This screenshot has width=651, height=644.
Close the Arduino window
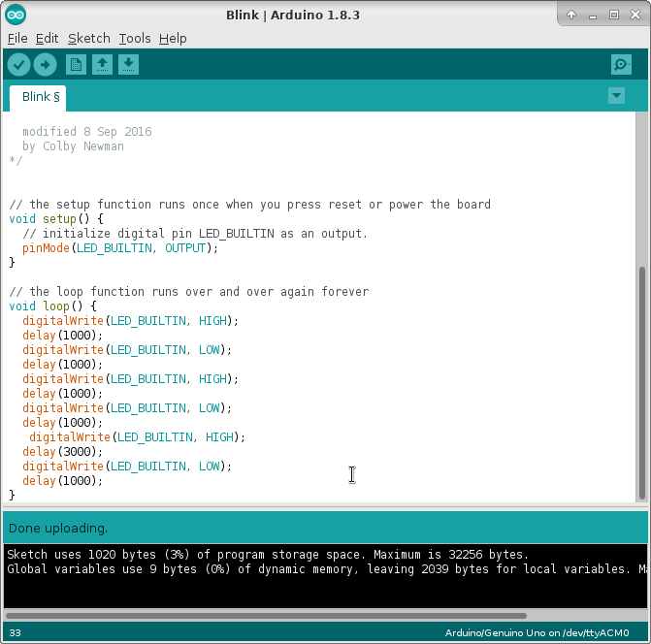point(635,15)
